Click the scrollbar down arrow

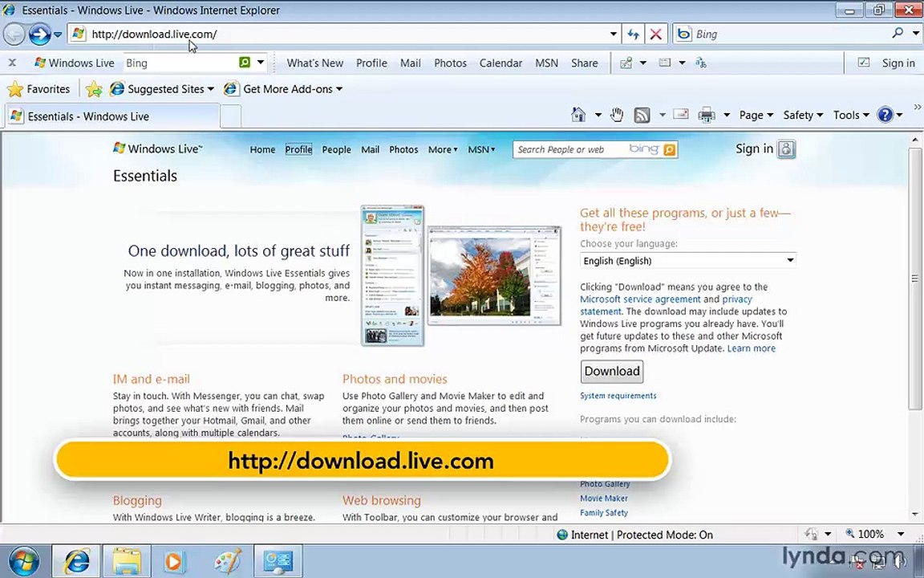914,515
